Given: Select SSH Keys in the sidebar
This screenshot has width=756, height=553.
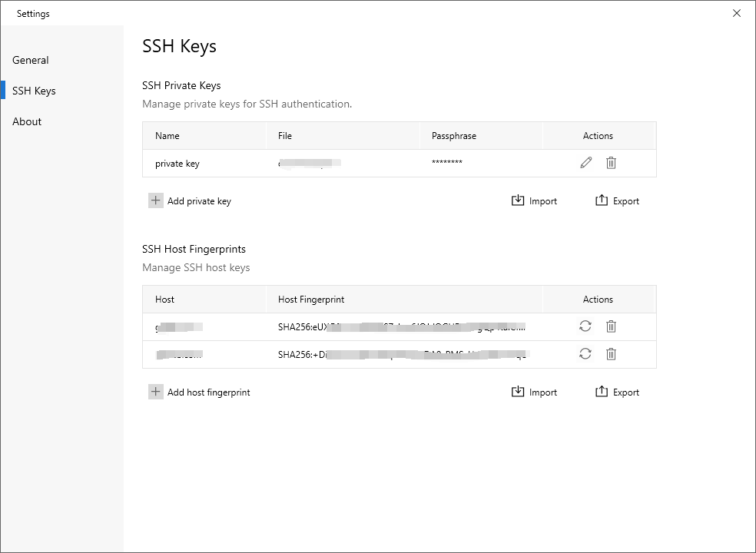Looking at the screenshot, I should (x=34, y=91).
